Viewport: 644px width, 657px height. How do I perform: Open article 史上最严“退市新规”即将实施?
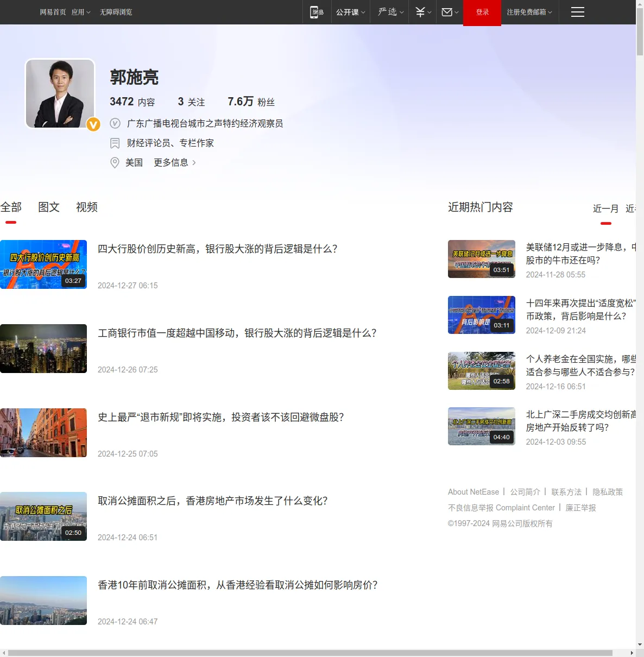pyautogui.click(x=221, y=417)
